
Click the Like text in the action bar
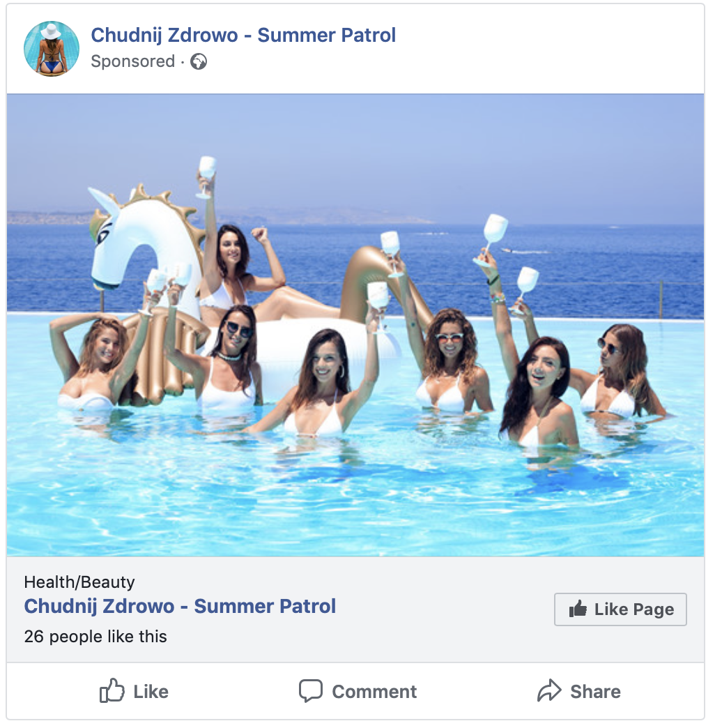point(151,692)
